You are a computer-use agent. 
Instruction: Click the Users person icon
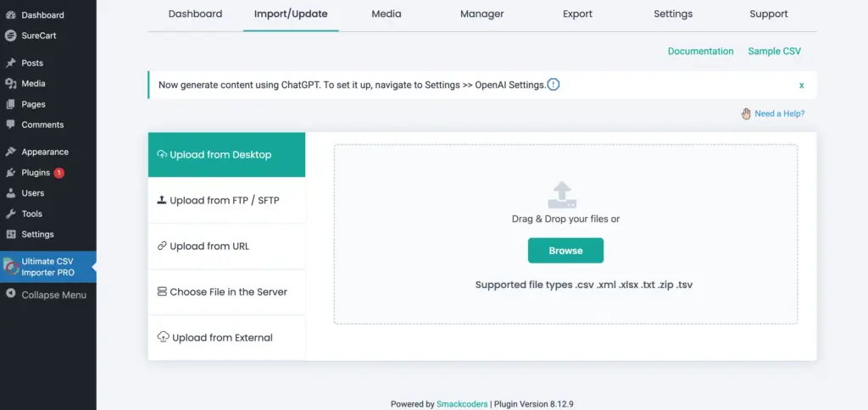pos(10,193)
